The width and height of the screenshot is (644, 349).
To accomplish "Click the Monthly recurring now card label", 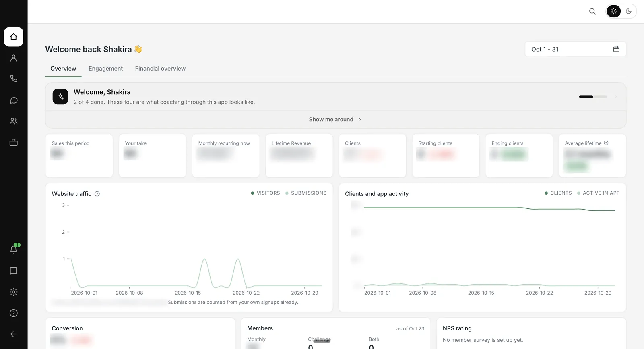I will tap(224, 143).
